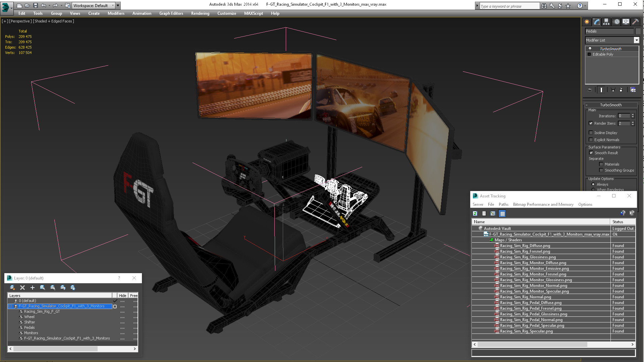Click Make Unique modifier icon
Image resolution: width=644 pixels, height=362 pixels.
(x=613, y=90)
